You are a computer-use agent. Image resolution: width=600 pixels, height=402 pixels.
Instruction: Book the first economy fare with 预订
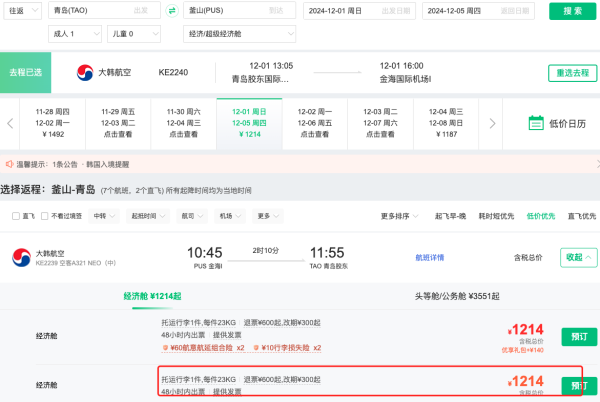point(579,337)
